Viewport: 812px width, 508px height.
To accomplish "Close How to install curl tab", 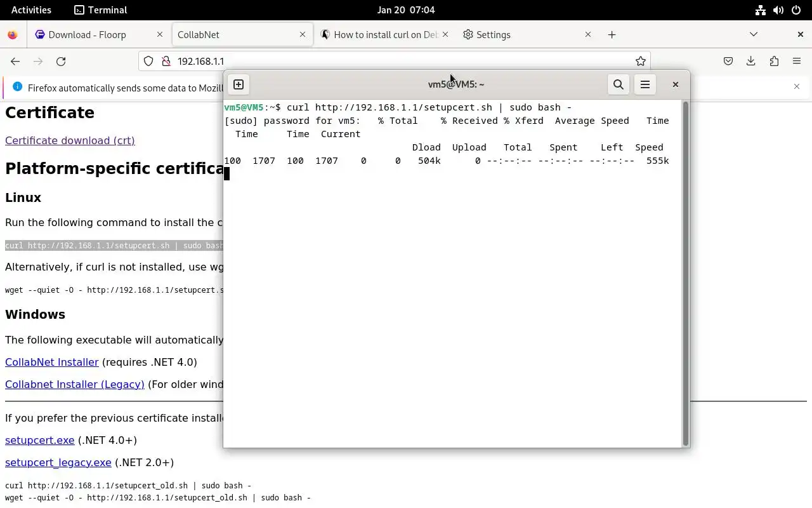I will pyautogui.click(x=445, y=34).
